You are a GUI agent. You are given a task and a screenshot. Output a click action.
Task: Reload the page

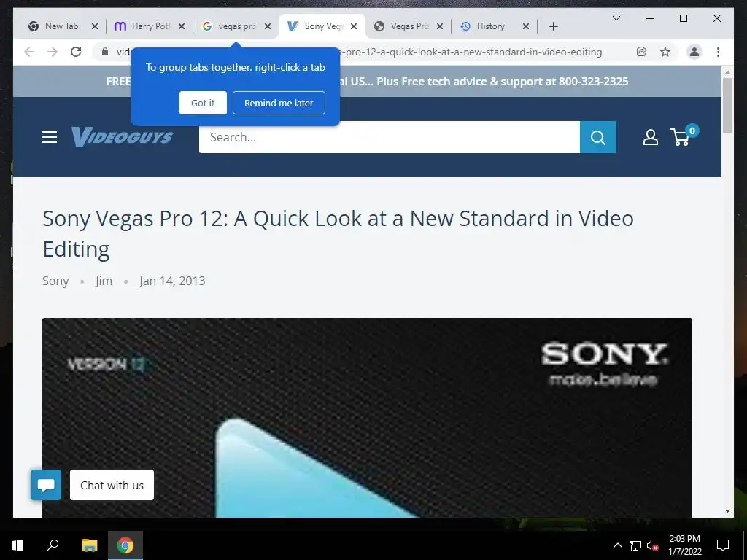coord(76,52)
